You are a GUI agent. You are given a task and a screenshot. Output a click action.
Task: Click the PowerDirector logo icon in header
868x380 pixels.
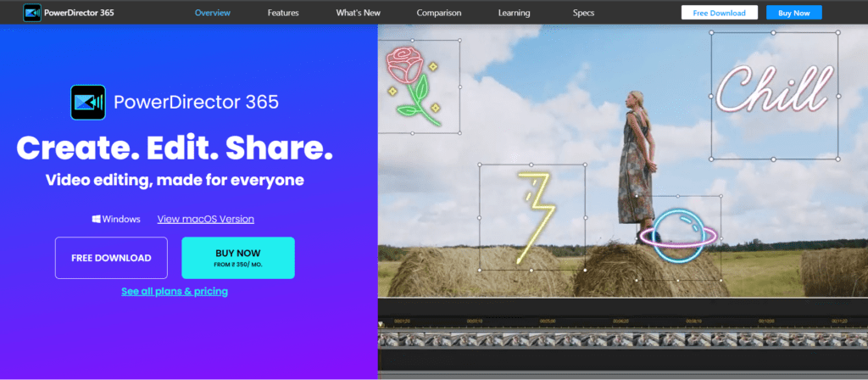coord(32,12)
